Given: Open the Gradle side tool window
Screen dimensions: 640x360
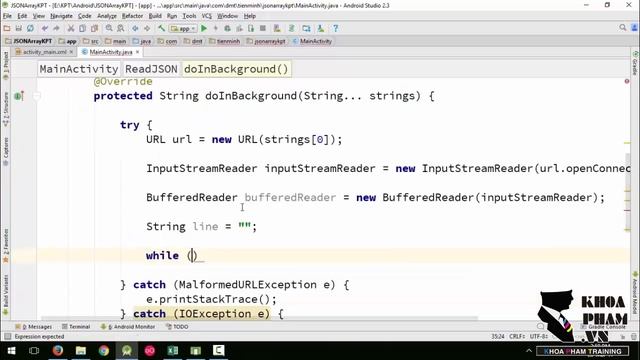Looking at the screenshot, I should 635,63.
